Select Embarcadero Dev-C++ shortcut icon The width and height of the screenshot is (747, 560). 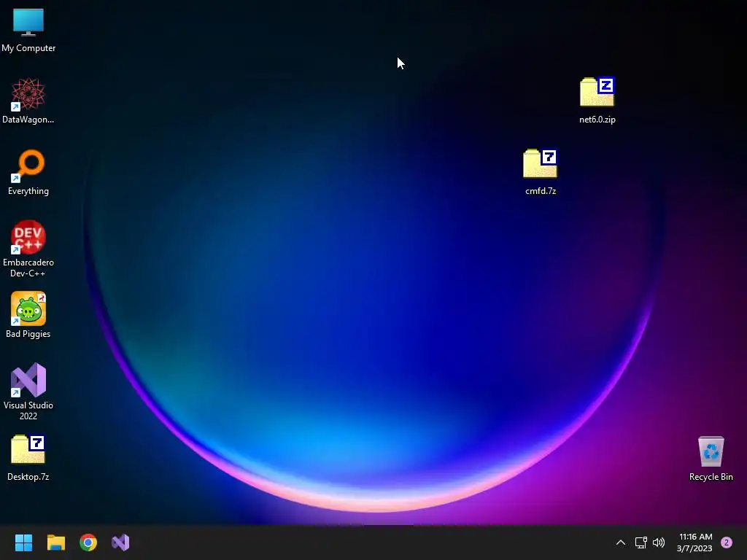point(28,237)
